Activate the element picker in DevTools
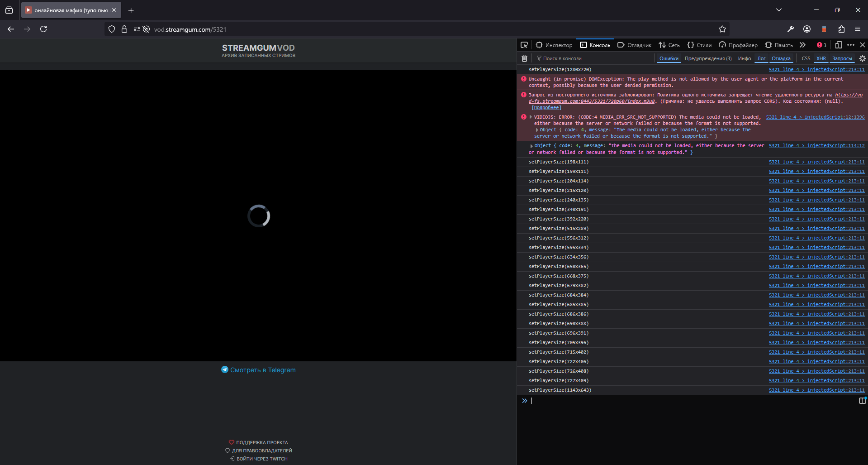Image resolution: width=868 pixels, height=465 pixels. pyautogui.click(x=524, y=45)
